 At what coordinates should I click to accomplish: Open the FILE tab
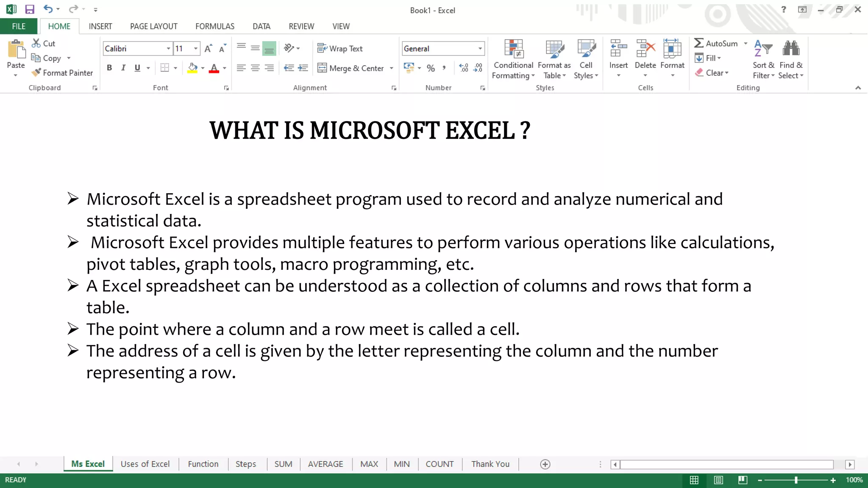(x=19, y=26)
